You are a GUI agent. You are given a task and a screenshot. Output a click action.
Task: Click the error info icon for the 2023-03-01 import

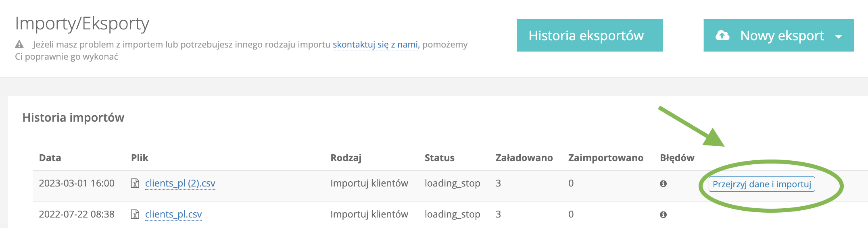tap(663, 184)
